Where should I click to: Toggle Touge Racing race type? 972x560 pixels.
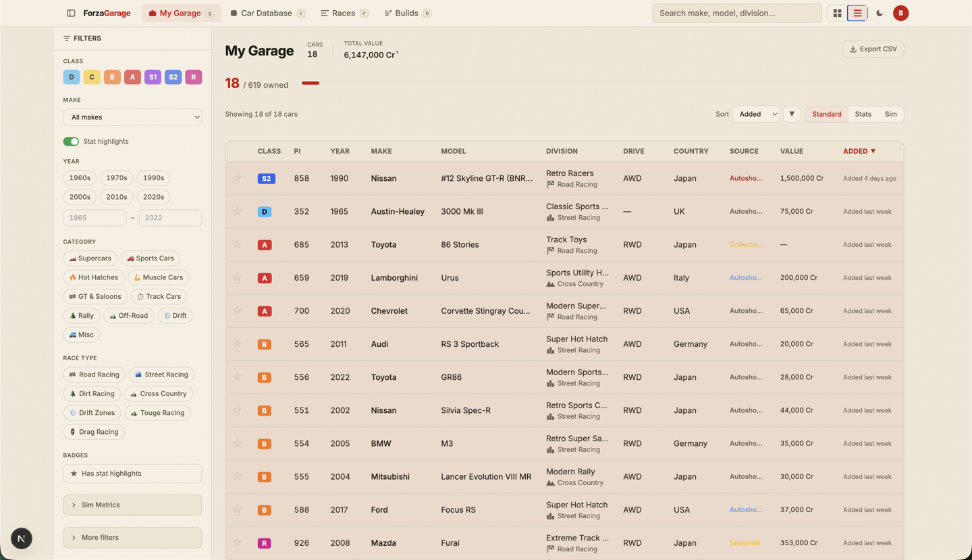pos(157,413)
